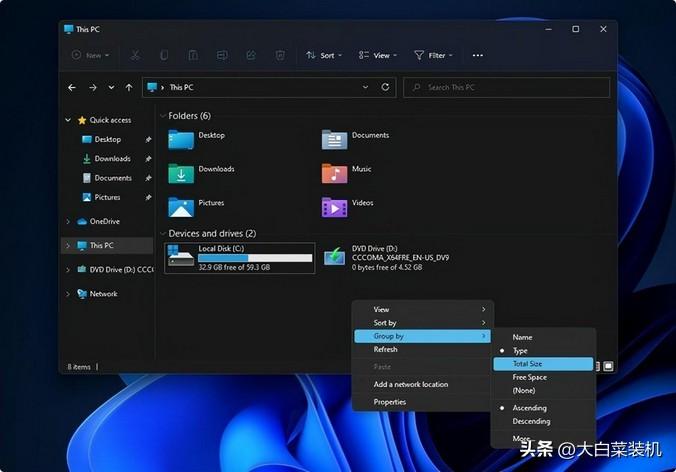Open Pictures in Quick access sidebar

[107, 197]
